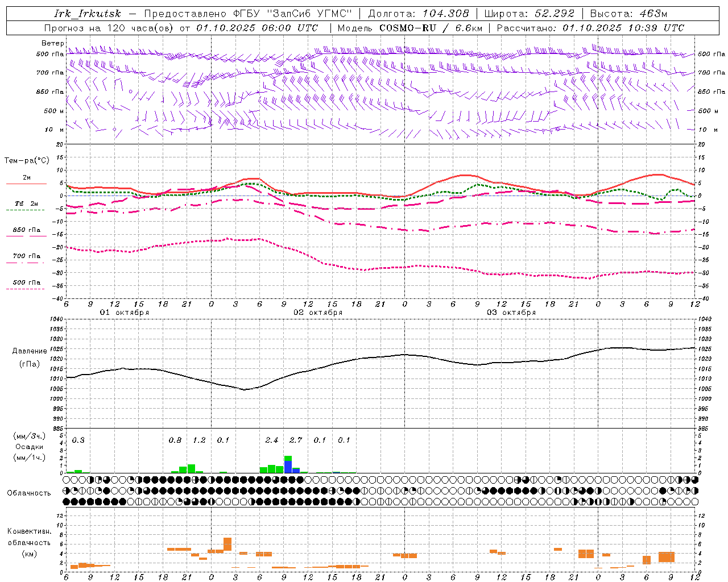The height and width of the screenshot is (582, 728).
Task: Click the Долгота: 104.308 header value
Action: (419, 14)
